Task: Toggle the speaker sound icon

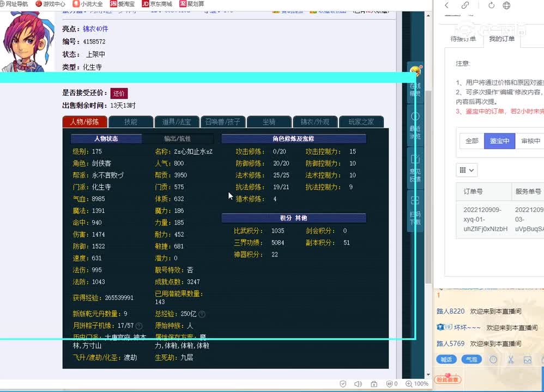Action: coord(358,384)
